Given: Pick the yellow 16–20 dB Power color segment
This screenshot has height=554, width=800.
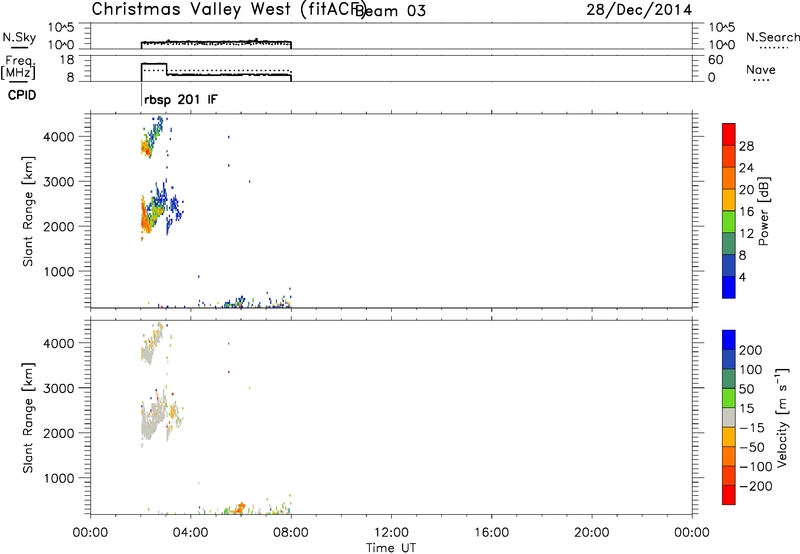Looking at the screenshot, I should [x=729, y=199].
